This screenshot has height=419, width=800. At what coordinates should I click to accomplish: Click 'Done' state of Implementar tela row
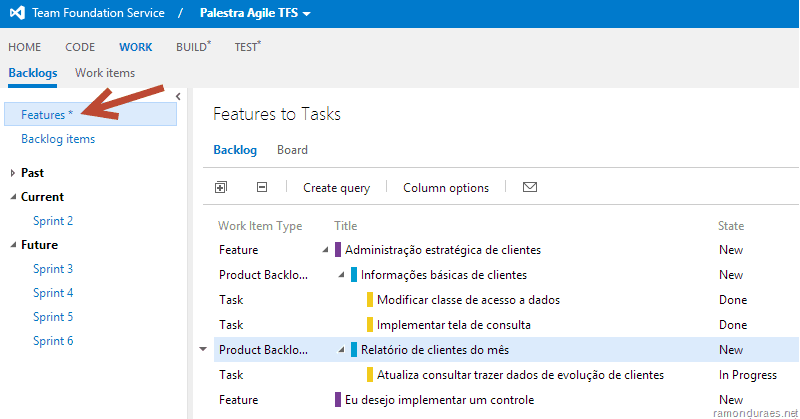[x=733, y=325]
